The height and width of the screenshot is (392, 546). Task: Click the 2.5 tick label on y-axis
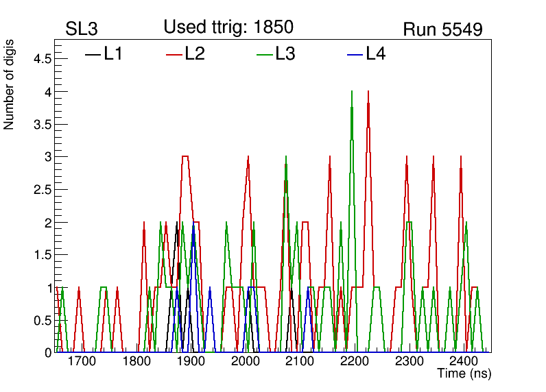(x=42, y=190)
